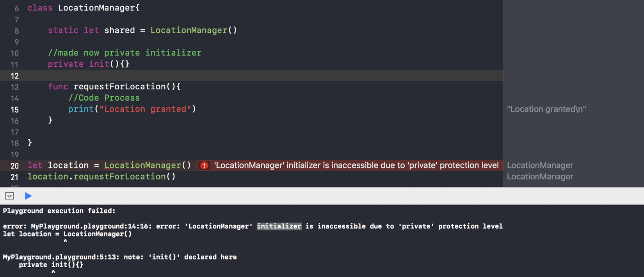Click the inline error message about private protection level
The image size is (644, 277).
pos(356,165)
